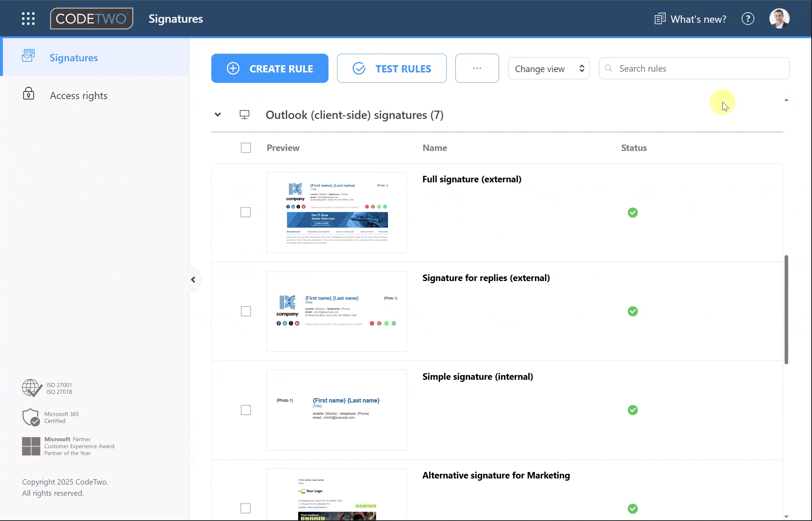This screenshot has height=521, width=812.
Task: Click the Test Rules button
Action: pos(392,68)
